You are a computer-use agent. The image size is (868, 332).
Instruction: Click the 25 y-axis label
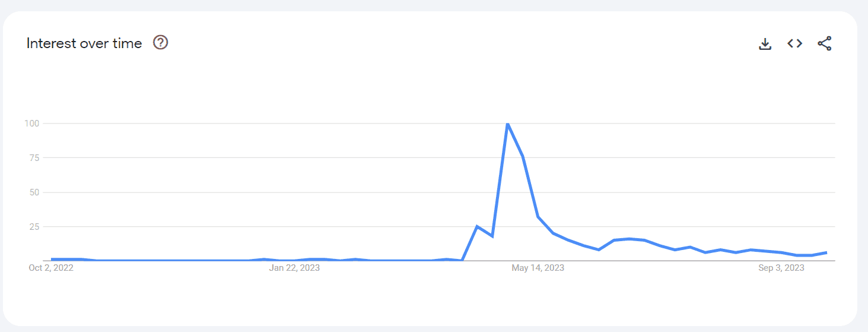34,227
